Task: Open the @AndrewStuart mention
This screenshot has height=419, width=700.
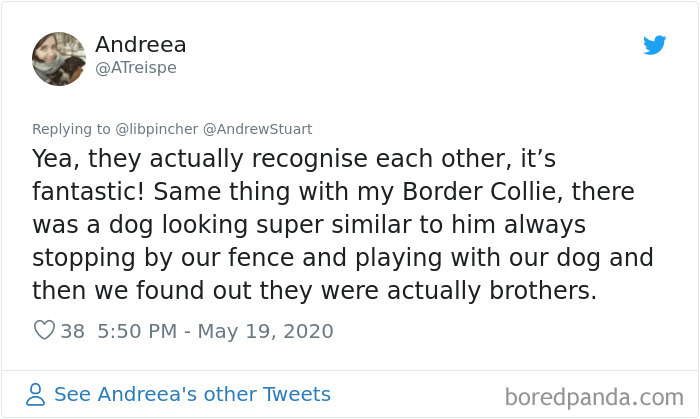Action: 258,128
